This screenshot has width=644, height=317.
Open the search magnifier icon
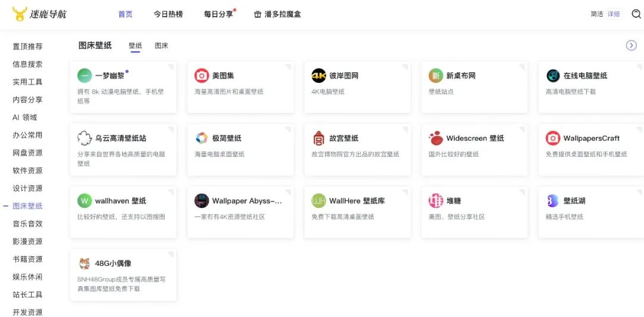tap(636, 14)
